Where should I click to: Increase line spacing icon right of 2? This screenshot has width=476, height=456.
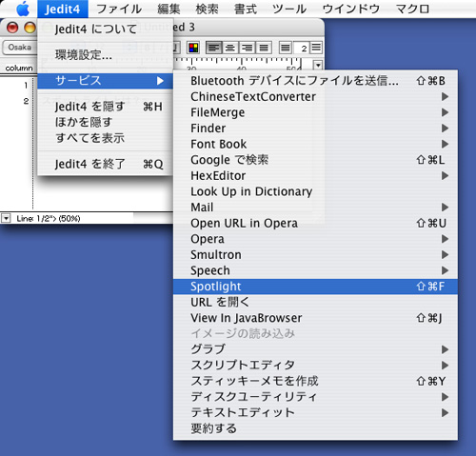pos(316,48)
